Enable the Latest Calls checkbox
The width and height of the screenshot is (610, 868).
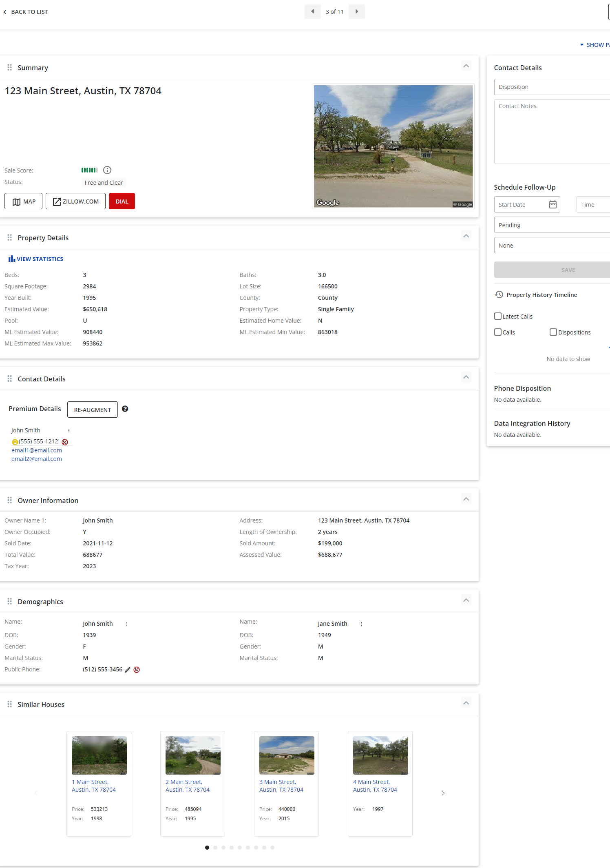[x=498, y=316]
